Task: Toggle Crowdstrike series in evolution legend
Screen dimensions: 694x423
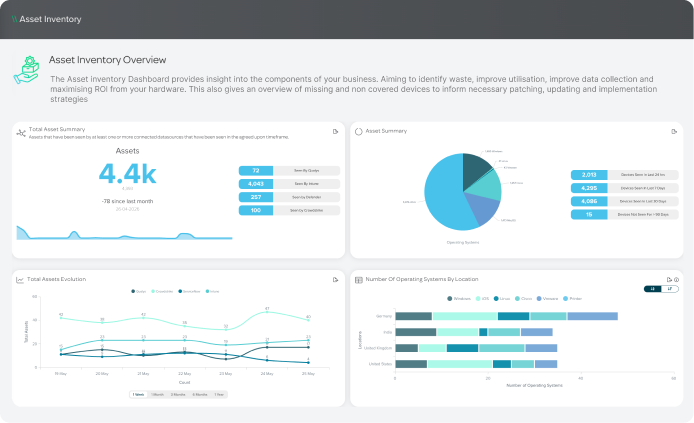Action: click(x=162, y=291)
